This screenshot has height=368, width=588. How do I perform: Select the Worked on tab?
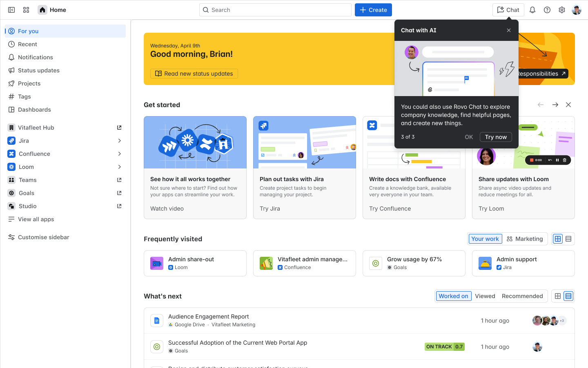point(453,296)
